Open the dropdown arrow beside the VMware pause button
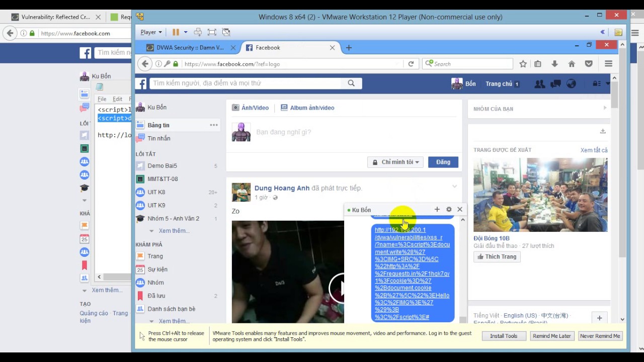The width and height of the screenshot is (644, 362). tap(185, 32)
